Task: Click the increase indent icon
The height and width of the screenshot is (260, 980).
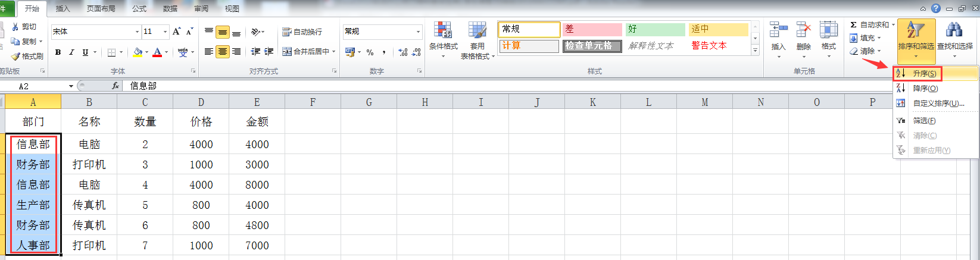Action: [269, 52]
